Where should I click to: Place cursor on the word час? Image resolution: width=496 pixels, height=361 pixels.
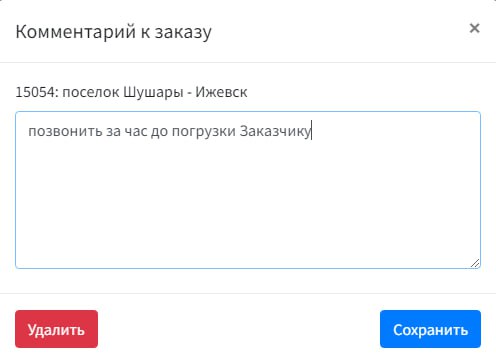click(136, 131)
